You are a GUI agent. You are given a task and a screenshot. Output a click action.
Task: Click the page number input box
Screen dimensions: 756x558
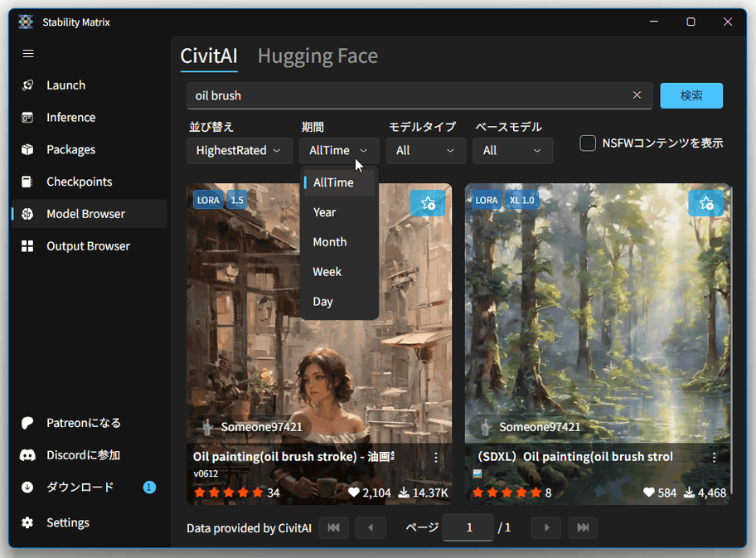pos(468,527)
